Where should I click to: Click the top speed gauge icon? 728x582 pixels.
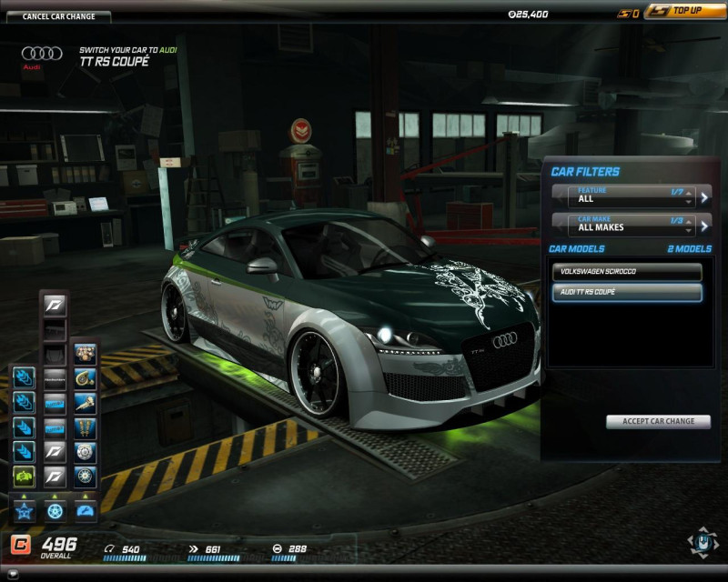click(x=109, y=548)
